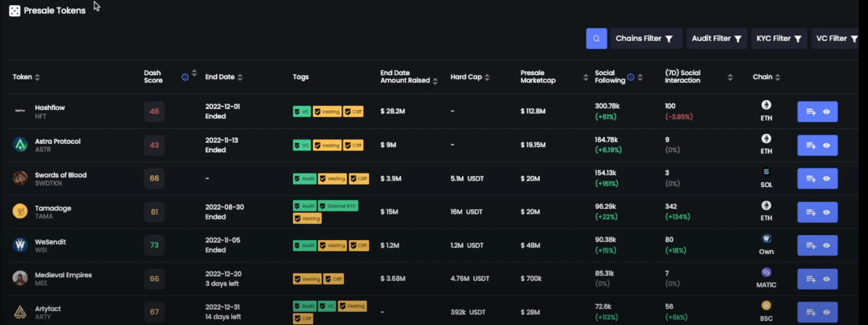Screen dimensions: 868x325
Task: Sort by Presale Marketcap arrows
Action: (x=585, y=77)
